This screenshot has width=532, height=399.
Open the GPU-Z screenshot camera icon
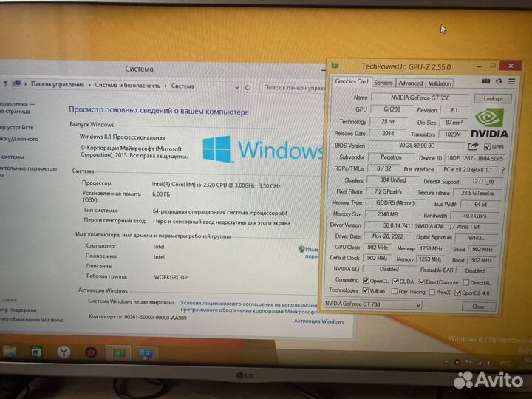click(x=486, y=81)
